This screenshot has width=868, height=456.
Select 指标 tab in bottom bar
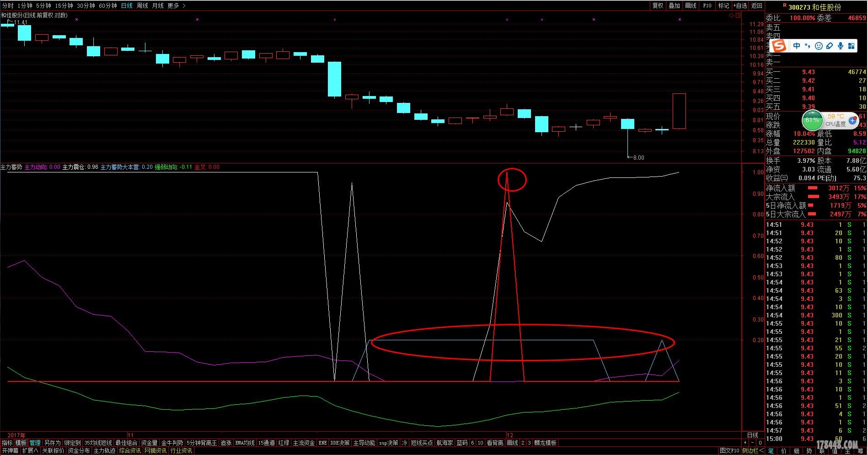pyautogui.click(x=7, y=443)
